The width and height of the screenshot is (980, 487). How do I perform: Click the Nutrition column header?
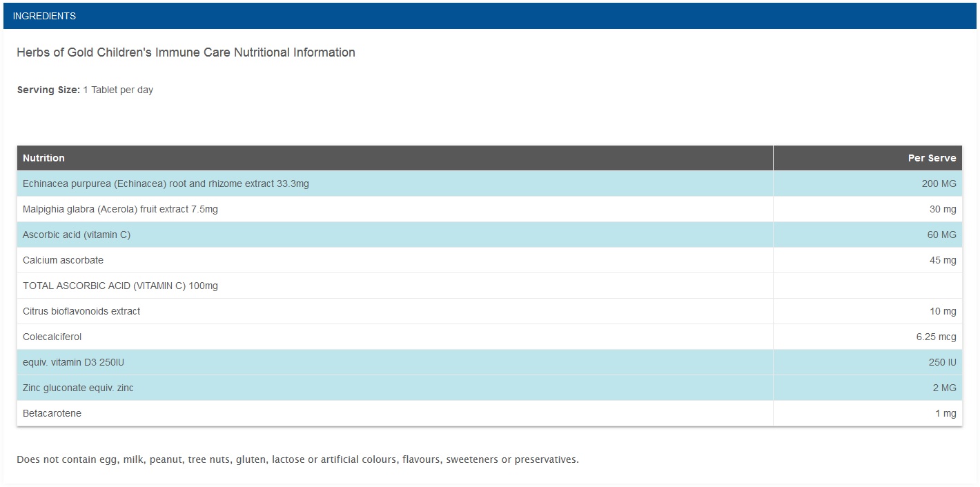pyautogui.click(x=395, y=158)
